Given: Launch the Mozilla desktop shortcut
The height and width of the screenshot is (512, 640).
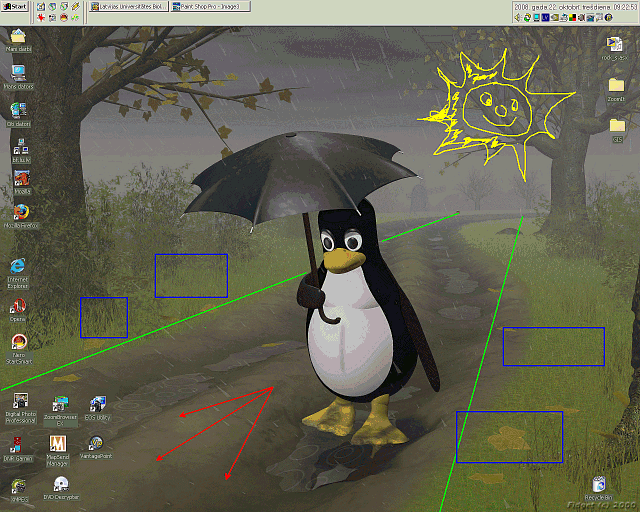Looking at the screenshot, I should (x=22, y=182).
